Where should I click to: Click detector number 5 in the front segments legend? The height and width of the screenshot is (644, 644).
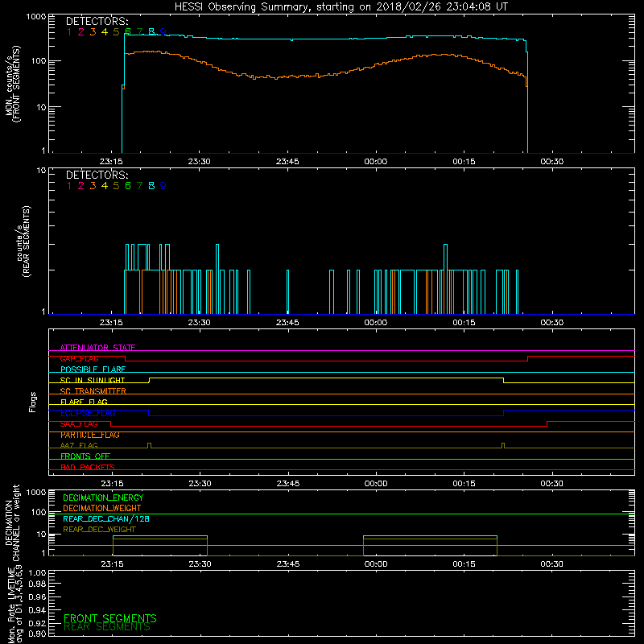pyautogui.click(x=116, y=32)
